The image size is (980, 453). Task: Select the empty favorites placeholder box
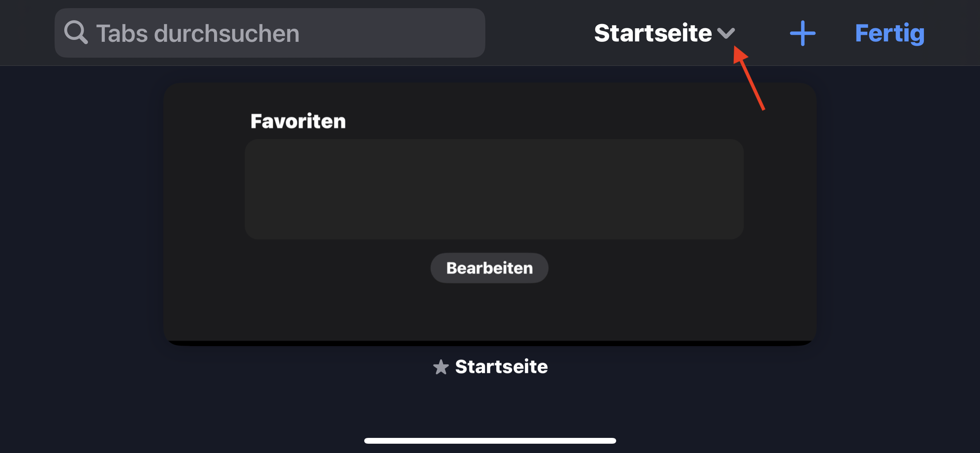pyautogui.click(x=494, y=189)
